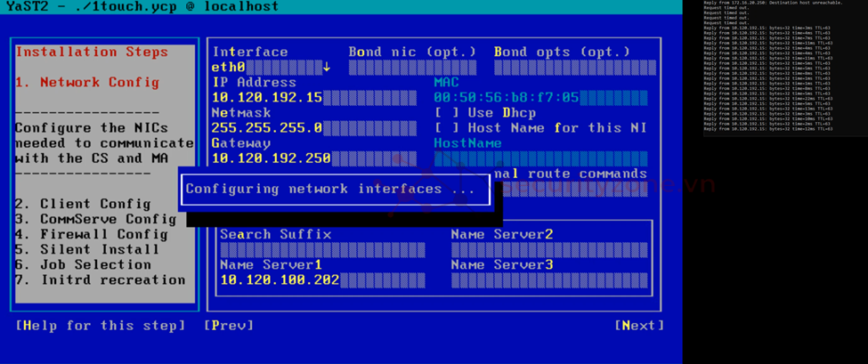Focus the HostName input field

click(x=540, y=158)
